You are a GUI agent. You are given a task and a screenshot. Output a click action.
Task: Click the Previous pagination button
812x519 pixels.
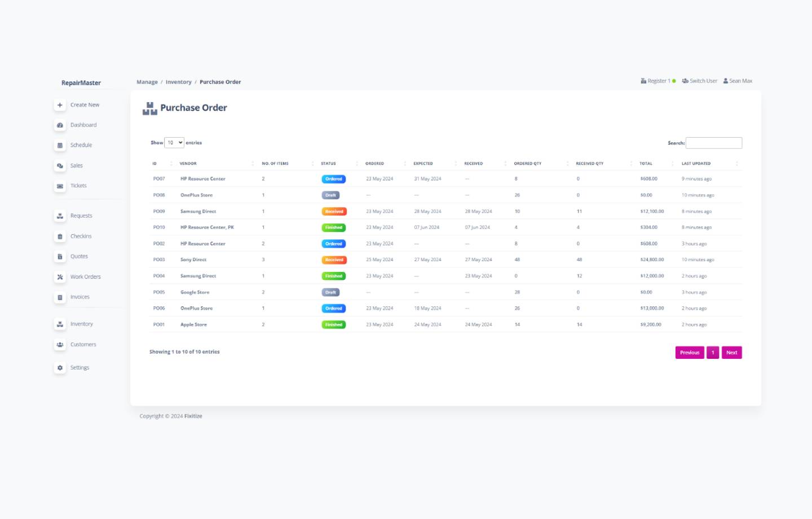(x=689, y=353)
